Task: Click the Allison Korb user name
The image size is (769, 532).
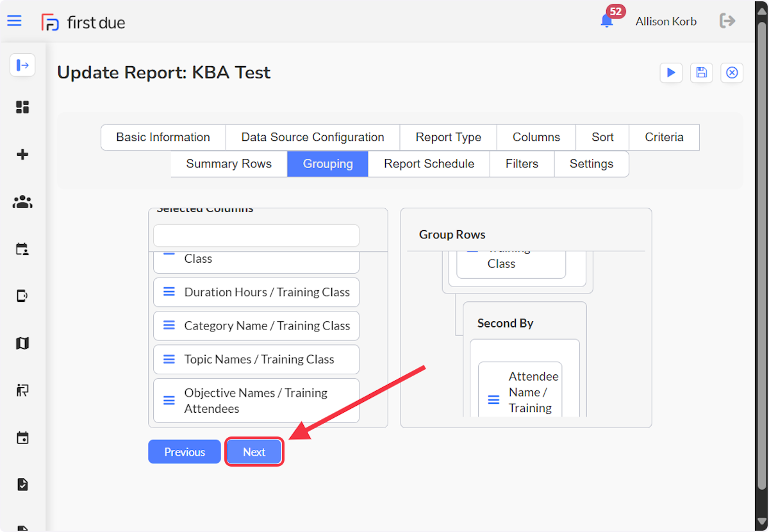Action: 666,21
